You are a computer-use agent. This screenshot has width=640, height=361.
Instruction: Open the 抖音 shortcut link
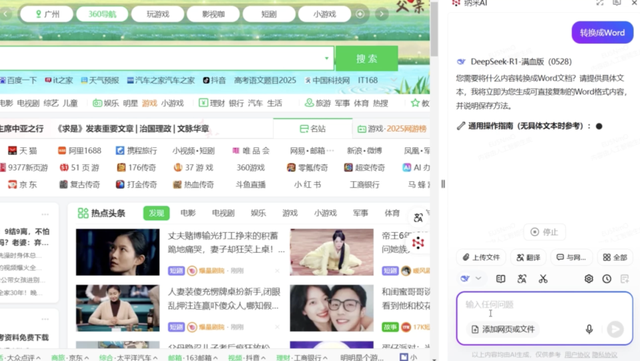click(214, 80)
